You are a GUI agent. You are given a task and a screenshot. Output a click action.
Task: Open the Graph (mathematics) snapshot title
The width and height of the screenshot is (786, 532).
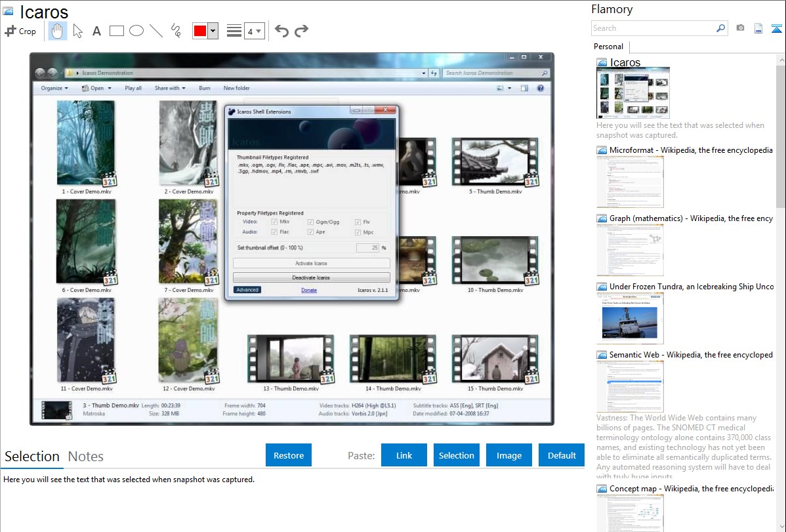click(x=691, y=218)
